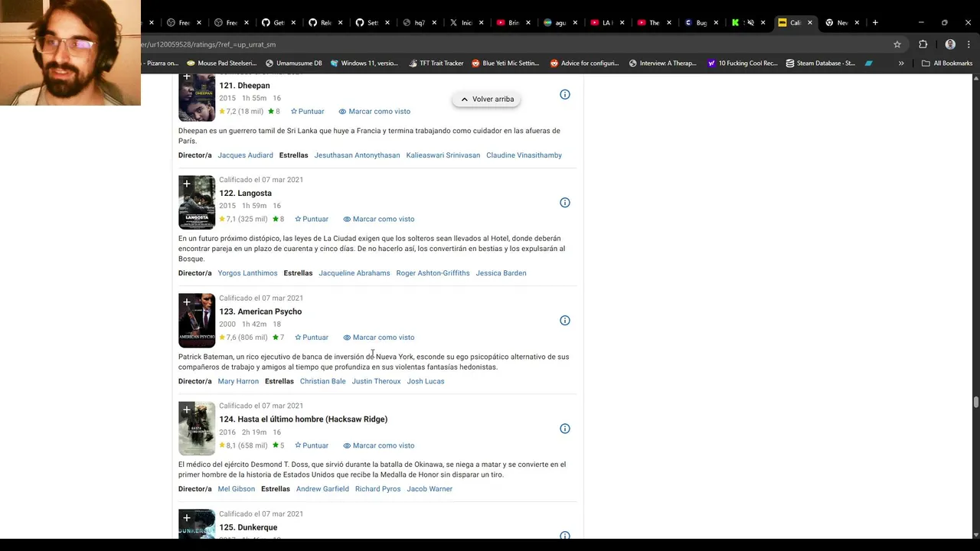The height and width of the screenshot is (551, 980).
Task: Open All Bookmarks folder
Action: (947, 64)
